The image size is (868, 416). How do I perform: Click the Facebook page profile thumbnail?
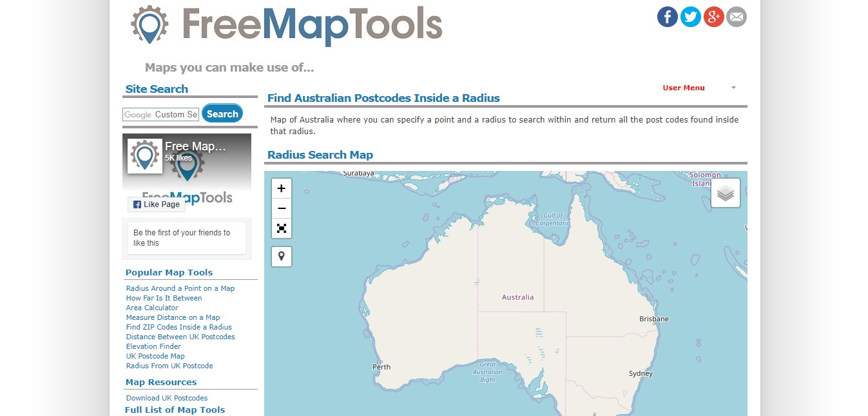pos(145,156)
